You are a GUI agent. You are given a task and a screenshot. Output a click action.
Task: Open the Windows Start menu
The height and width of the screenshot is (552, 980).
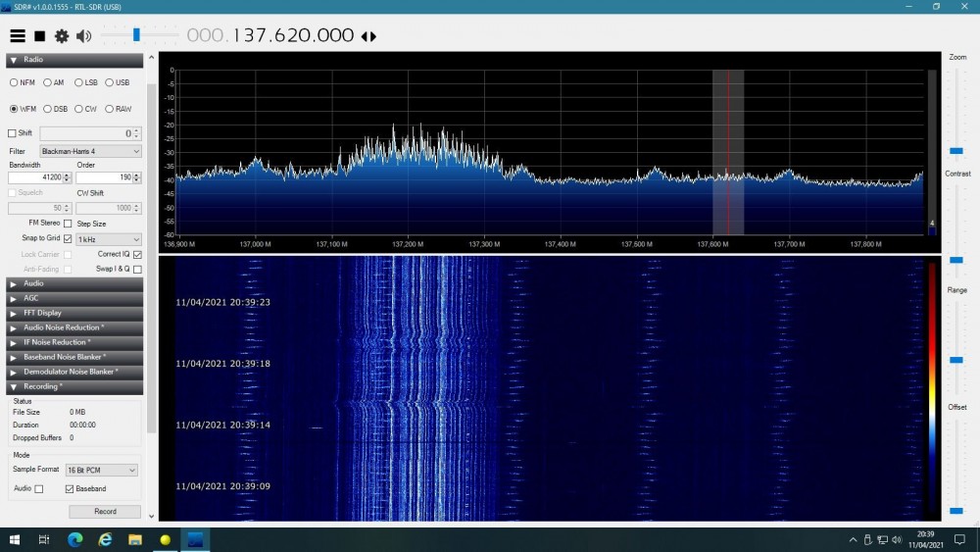tap(15, 539)
